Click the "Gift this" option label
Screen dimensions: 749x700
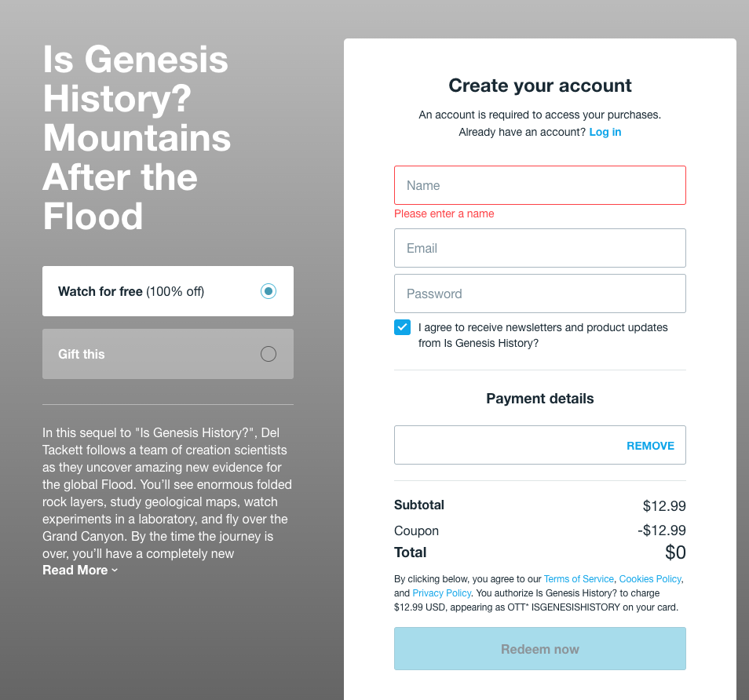pyautogui.click(x=82, y=354)
